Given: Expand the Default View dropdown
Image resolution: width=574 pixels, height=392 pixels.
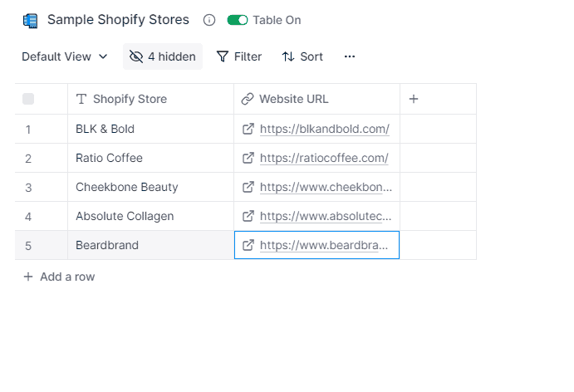Looking at the screenshot, I should [65, 56].
